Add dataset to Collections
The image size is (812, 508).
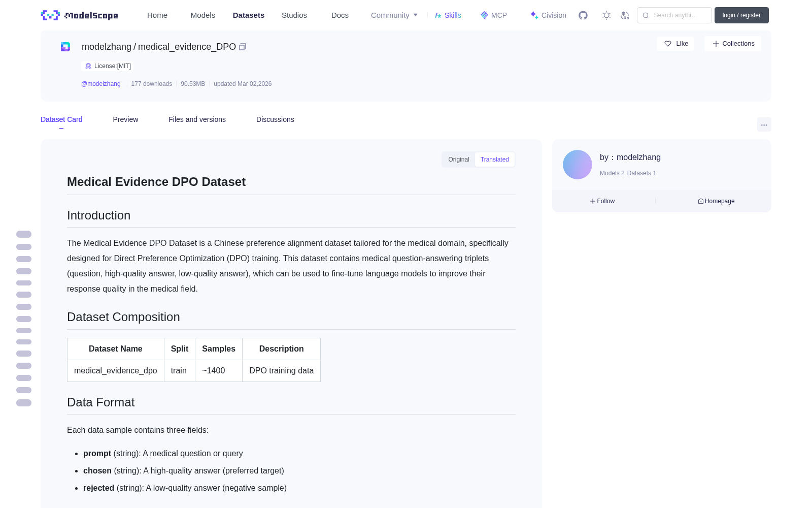click(733, 44)
